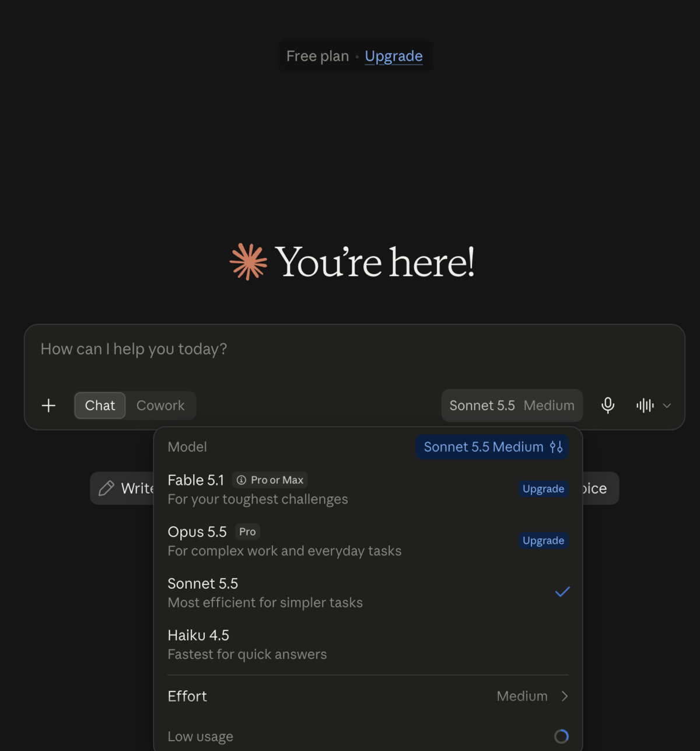The image size is (700, 751).
Task: Choose the Sonnet 5.5 model option
Action: pyautogui.click(x=367, y=592)
